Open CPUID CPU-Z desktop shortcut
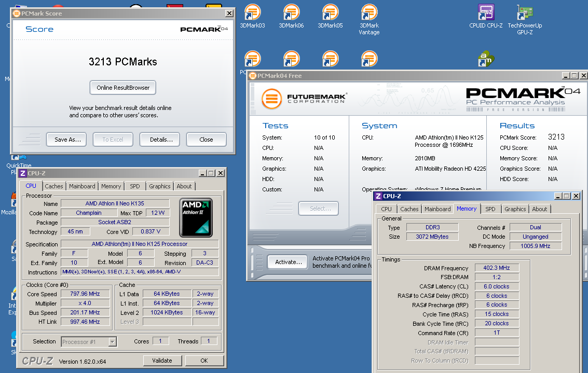This screenshot has width=588, height=373. coord(486,16)
